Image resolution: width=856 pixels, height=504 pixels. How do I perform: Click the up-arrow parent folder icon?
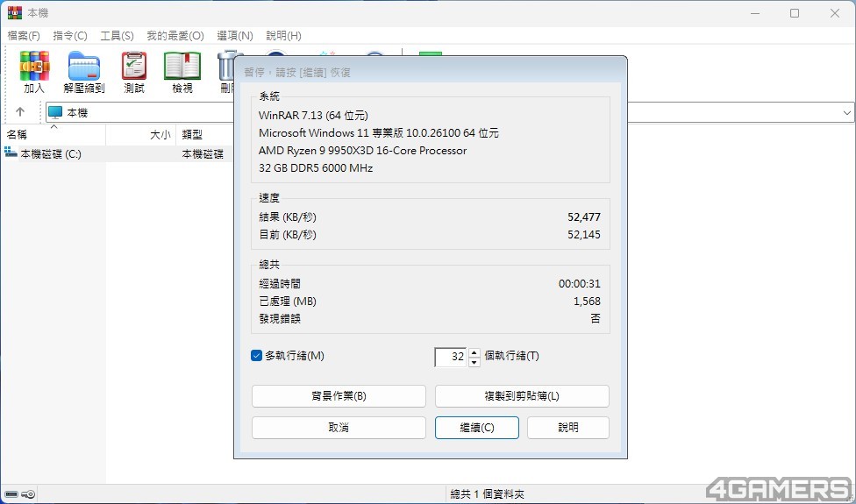20,112
